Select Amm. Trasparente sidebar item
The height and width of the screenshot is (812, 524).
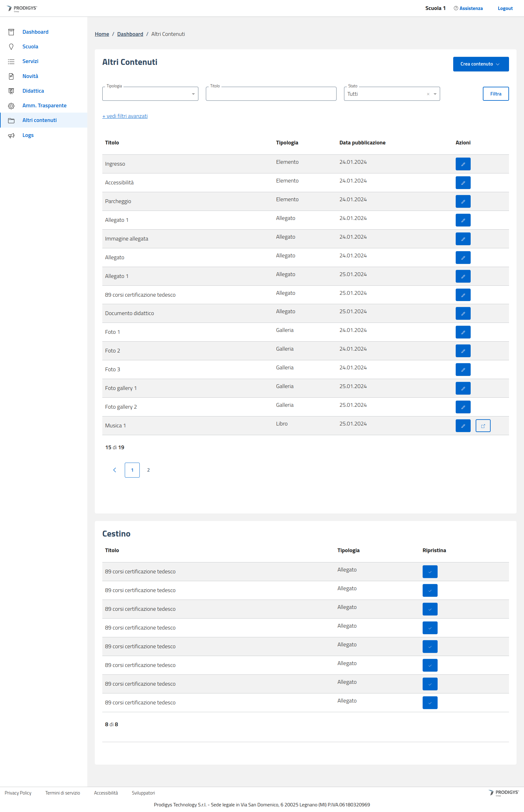pos(44,105)
